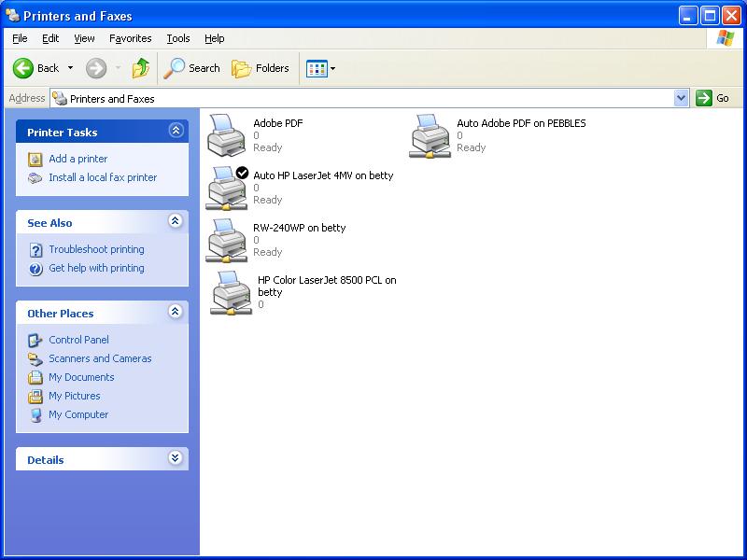The height and width of the screenshot is (560, 747).
Task: Open the Address bar dropdown
Action: pos(682,98)
